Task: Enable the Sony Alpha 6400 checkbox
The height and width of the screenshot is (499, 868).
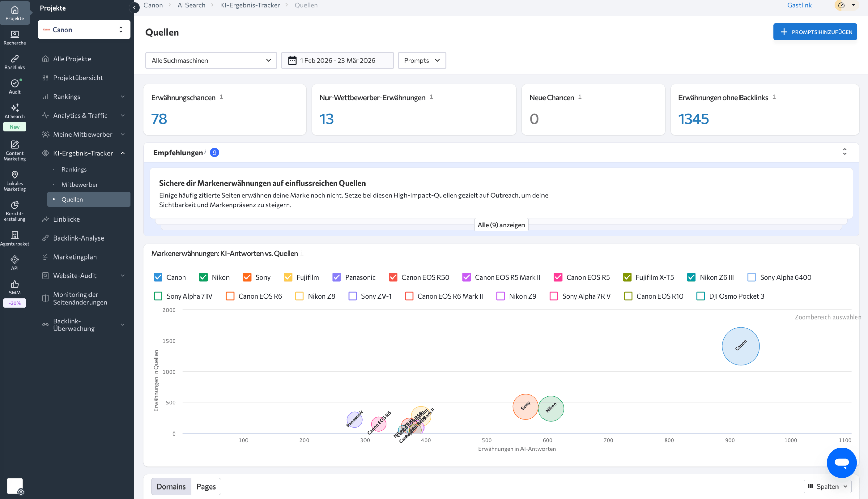Action: (x=751, y=277)
